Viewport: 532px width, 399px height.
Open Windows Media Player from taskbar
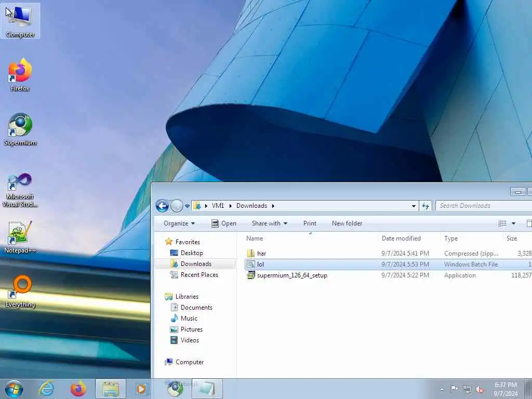(141, 389)
